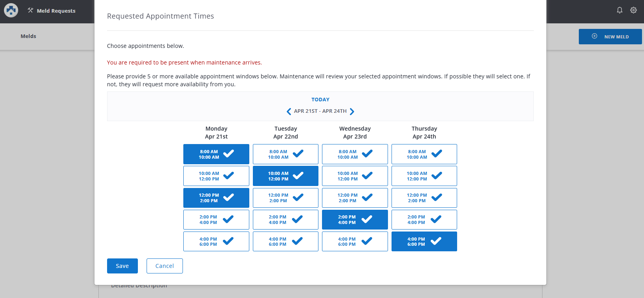The image size is (644, 298).
Task: Click the Meld Requests tools icon
Action: [x=30, y=10]
